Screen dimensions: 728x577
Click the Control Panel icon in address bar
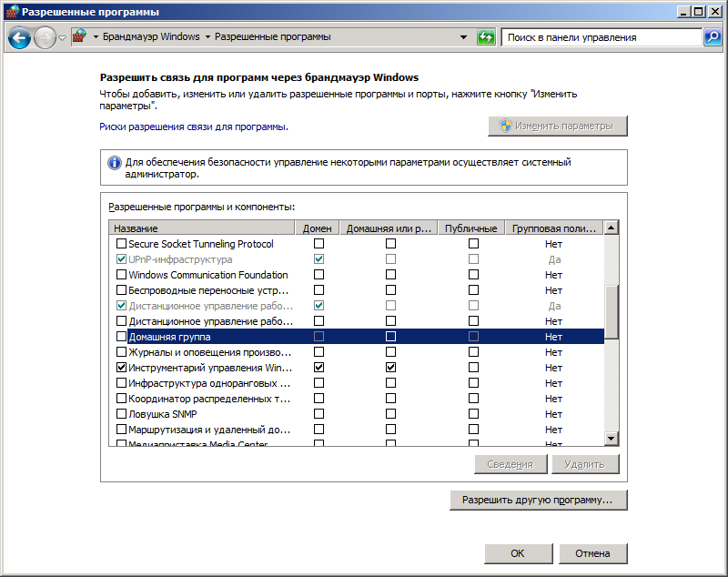pos(80,37)
